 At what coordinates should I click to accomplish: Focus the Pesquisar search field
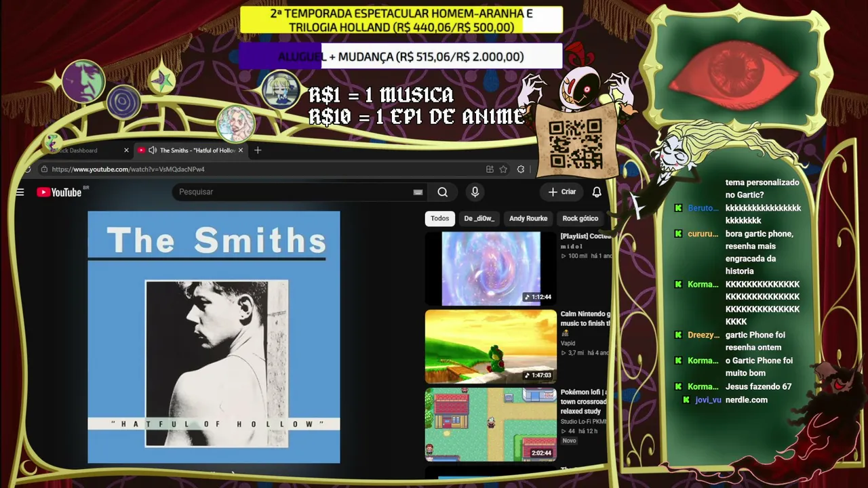(298, 192)
